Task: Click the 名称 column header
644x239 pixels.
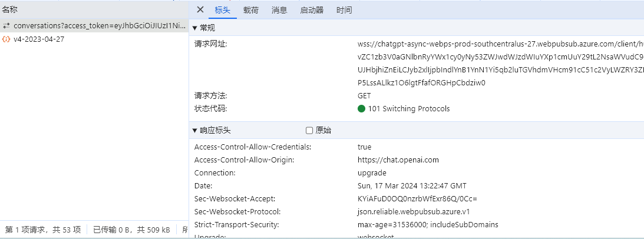Action: click(x=9, y=9)
